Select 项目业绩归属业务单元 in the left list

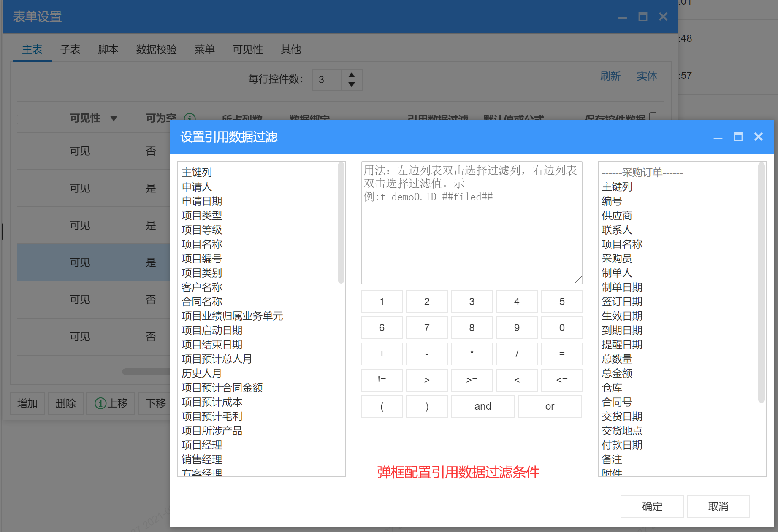pyautogui.click(x=232, y=316)
